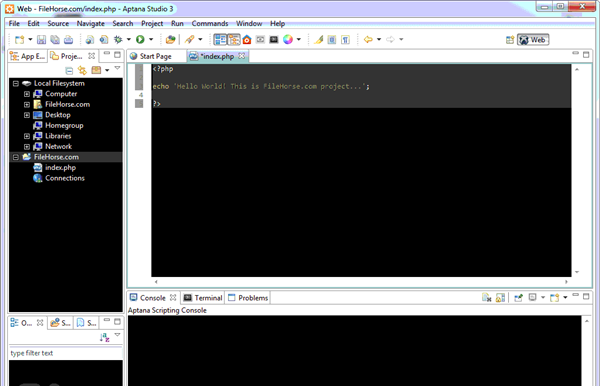Image resolution: width=600 pixels, height=386 pixels.
Task: Click the yellow Back navigation arrow
Action: coord(368,39)
